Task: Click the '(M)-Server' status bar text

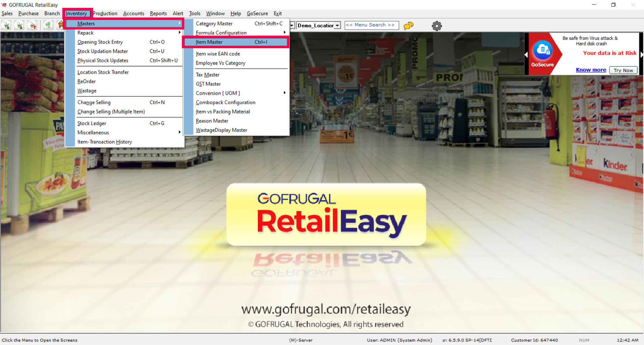Action: 301,340
